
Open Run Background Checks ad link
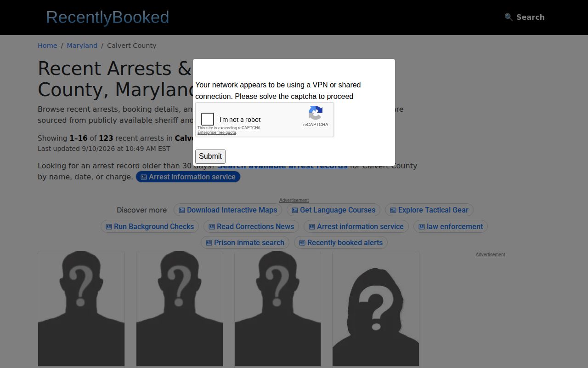pos(150,226)
